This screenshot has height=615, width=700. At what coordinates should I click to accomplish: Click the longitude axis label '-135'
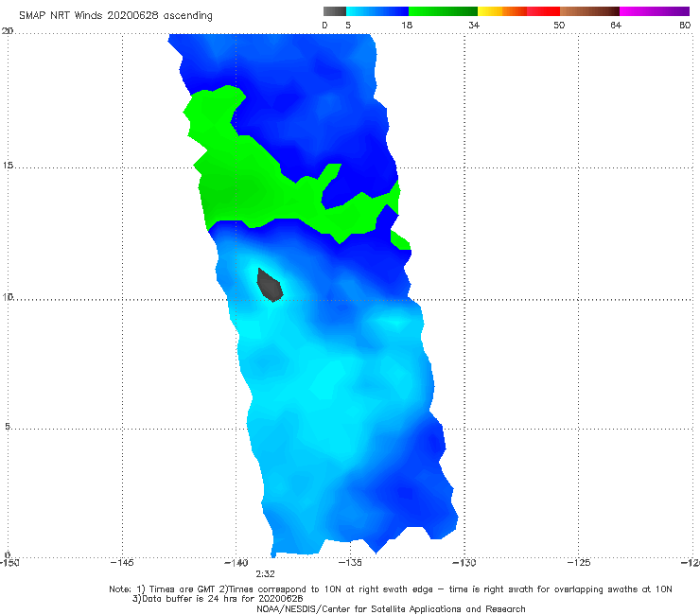[x=350, y=563]
